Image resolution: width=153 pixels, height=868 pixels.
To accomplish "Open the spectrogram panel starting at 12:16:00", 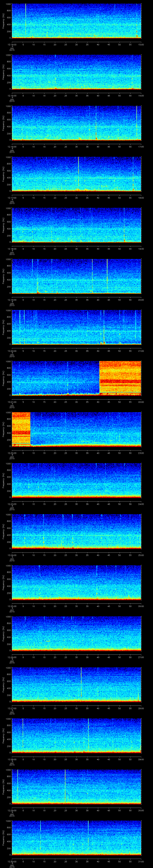I will 76,123.
